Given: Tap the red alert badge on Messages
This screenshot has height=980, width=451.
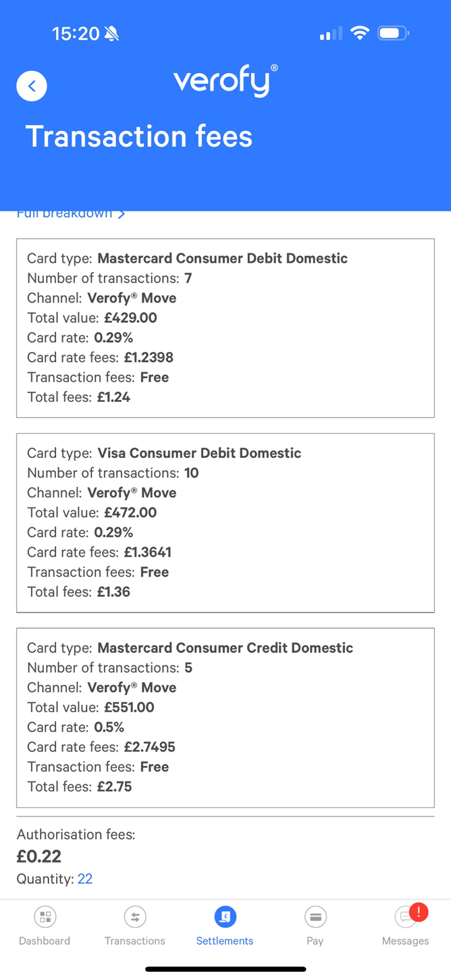Looking at the screenshot, I should coord(419,912).
